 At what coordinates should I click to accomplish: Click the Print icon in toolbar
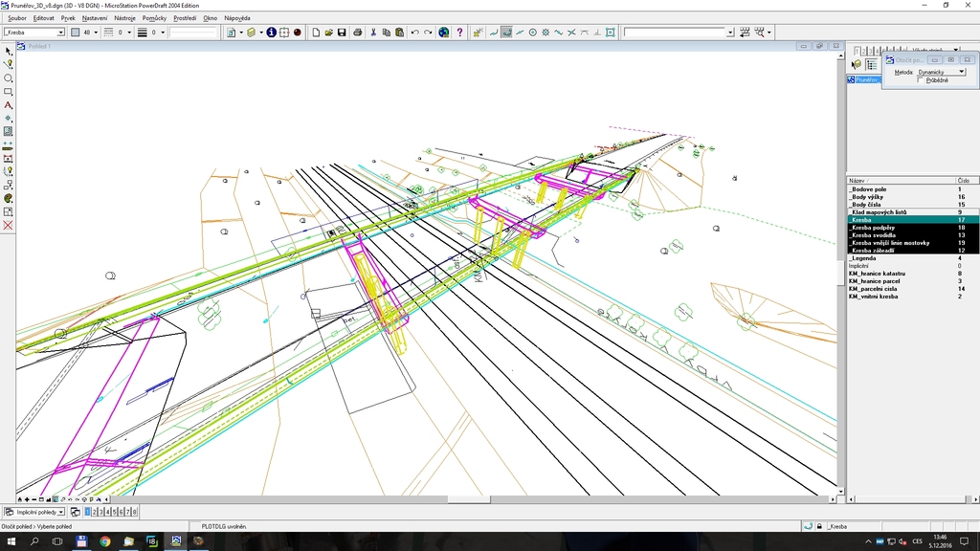357,33
